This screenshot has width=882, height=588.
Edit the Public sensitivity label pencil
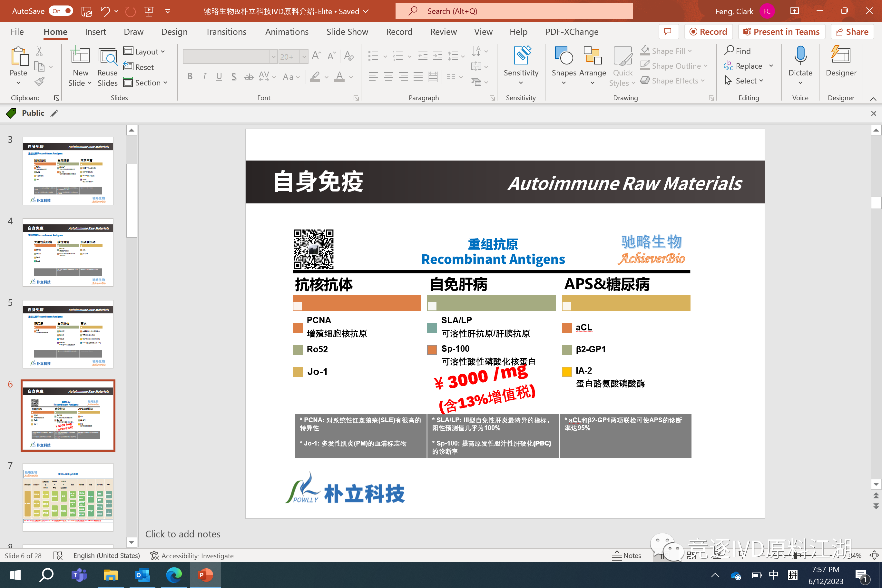coord(54,113)
